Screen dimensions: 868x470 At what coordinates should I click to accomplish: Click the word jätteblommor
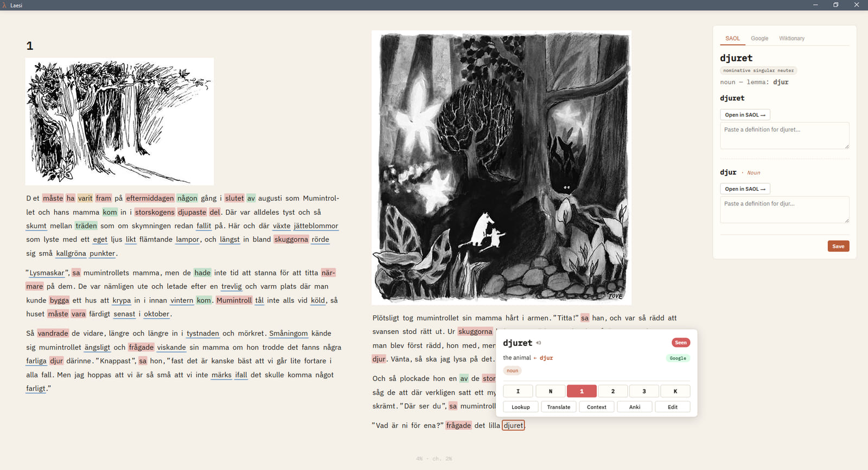click(x=316, y=226)
